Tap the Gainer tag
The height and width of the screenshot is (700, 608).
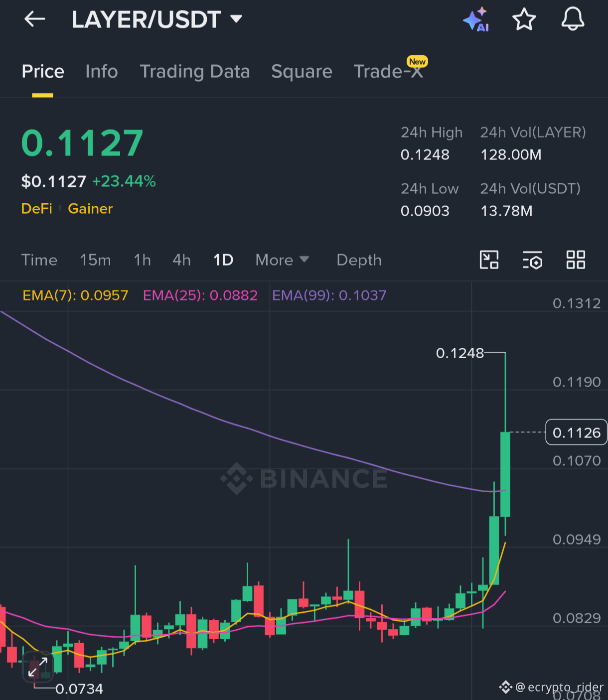point(90,208)
